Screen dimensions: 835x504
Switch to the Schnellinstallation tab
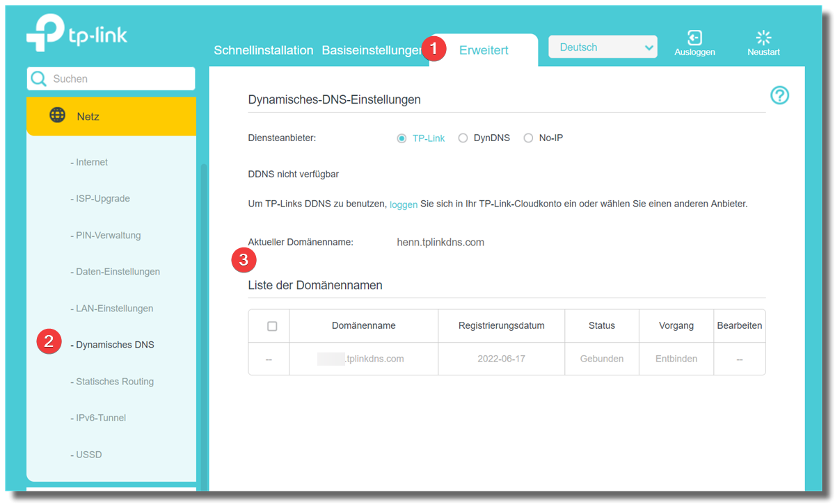coord(263,50)
